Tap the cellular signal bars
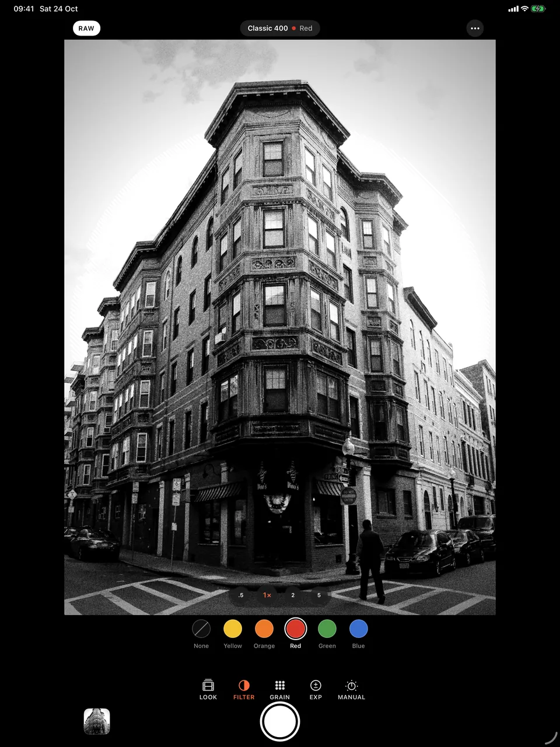The height and width of the screenshot is (747, 560). point(513,9)
